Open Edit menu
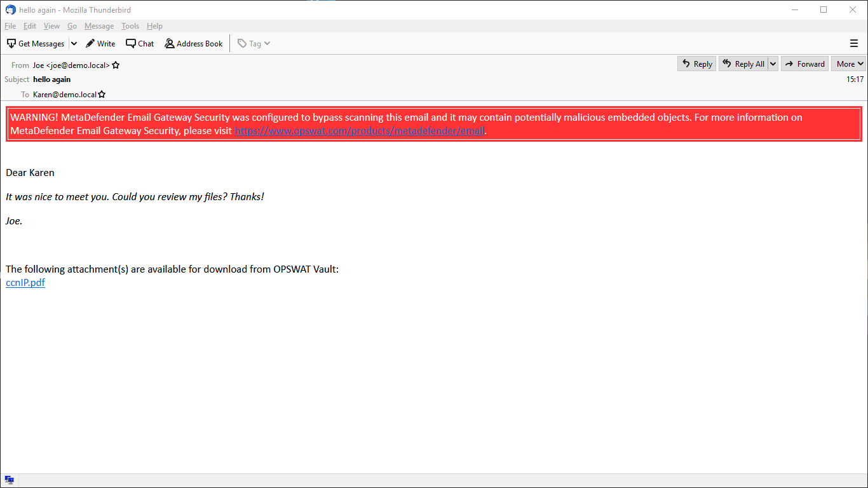The width and height of the screenshot is (868, 488). pyautogui.click(x=30, y=26)
